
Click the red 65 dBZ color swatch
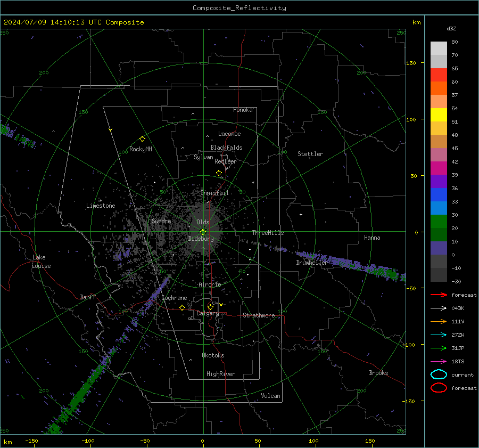tap(439, 75)
